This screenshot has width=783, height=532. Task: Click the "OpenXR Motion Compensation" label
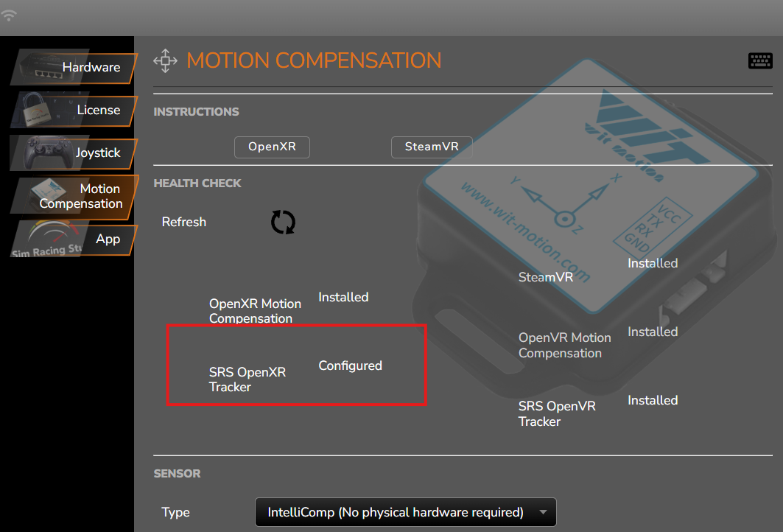(x=255, y=311)
